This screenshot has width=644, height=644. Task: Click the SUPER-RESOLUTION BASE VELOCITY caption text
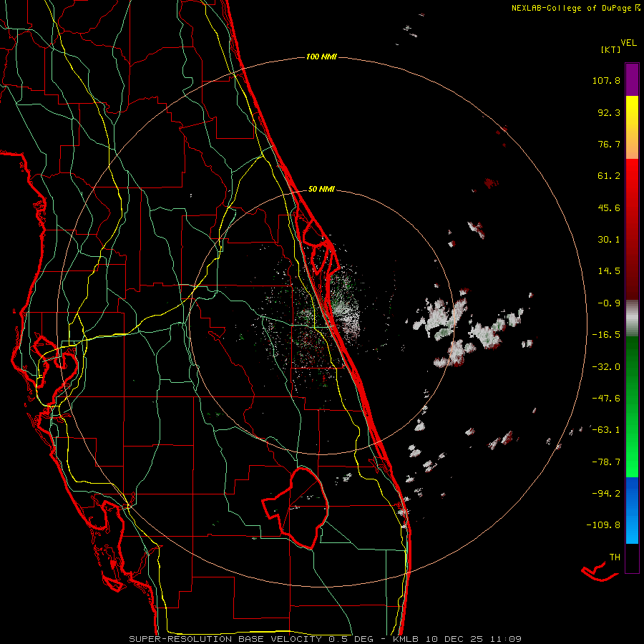[x=225, y=639]
